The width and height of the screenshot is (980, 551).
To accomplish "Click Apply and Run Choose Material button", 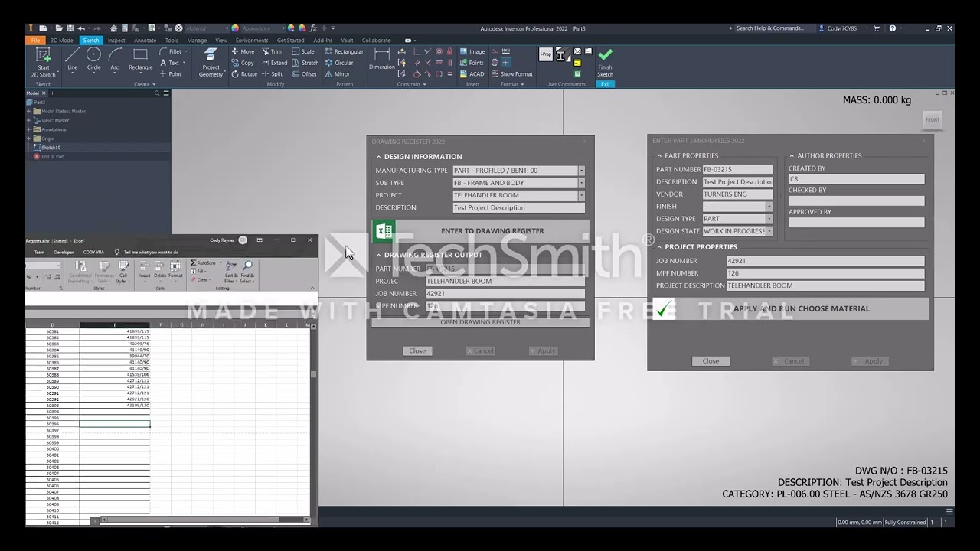I will pos(791,308).
